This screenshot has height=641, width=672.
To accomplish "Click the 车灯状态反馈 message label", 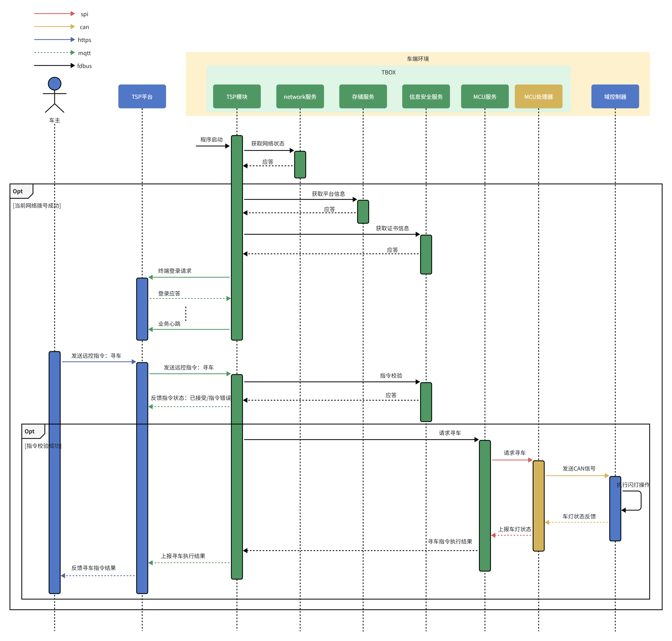I will pyautogui.click(x=579, y=516).
